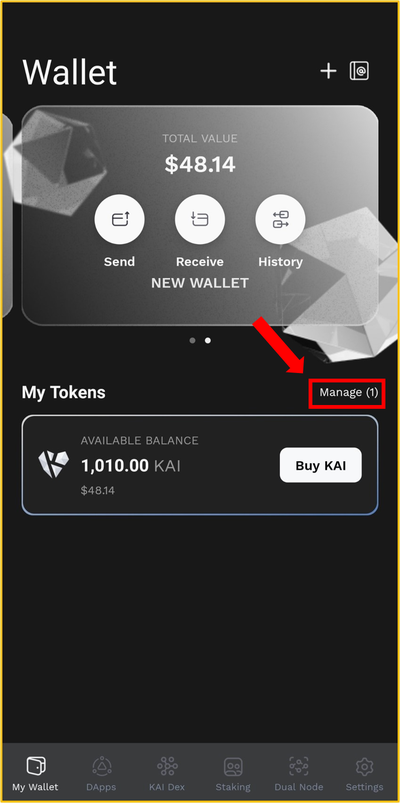Screen dimensions: 400x803
Task: Open the Dual Node tab
Action: [x=299, y=774]
